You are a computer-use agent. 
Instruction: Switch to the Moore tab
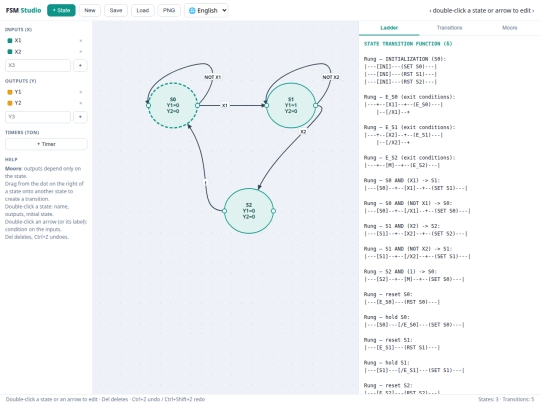pyautogui.click(x=509, y=28)
